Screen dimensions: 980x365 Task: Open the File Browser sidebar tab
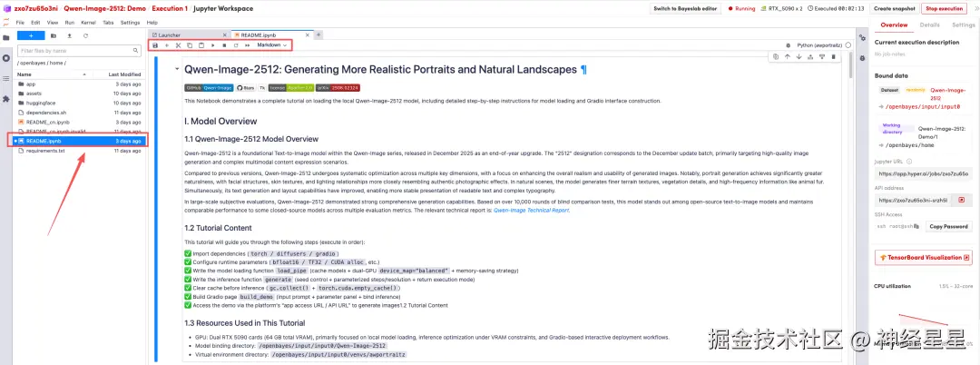point(6,37)
